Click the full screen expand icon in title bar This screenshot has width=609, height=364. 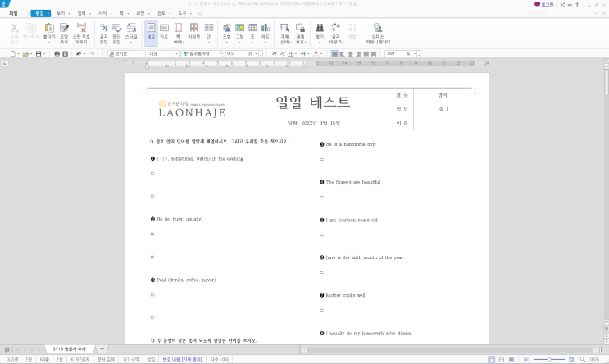[562, 5]
